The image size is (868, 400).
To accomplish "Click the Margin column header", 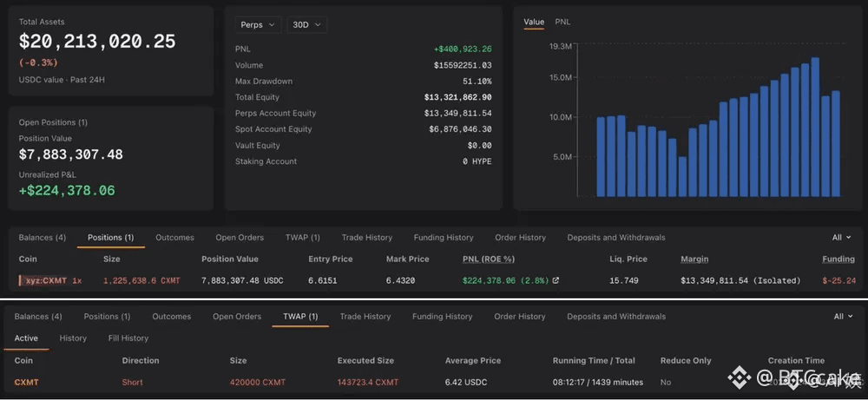I will 694,259.
